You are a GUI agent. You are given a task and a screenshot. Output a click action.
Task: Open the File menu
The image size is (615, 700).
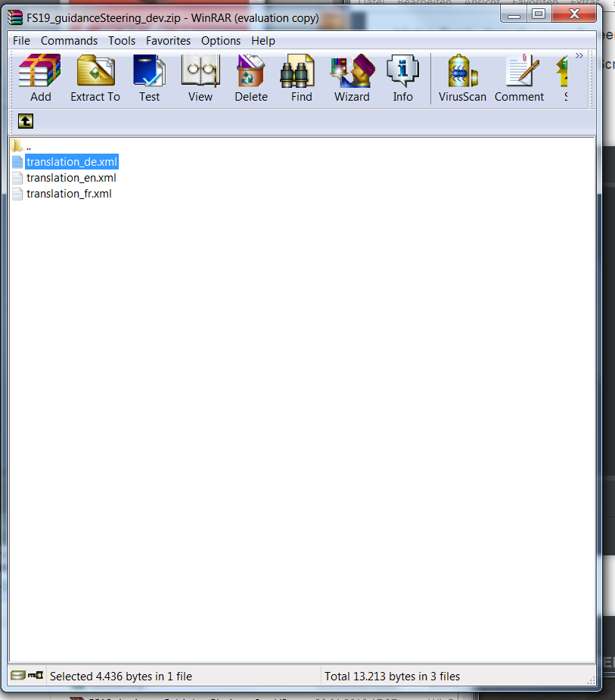click(x=21, y=41)
